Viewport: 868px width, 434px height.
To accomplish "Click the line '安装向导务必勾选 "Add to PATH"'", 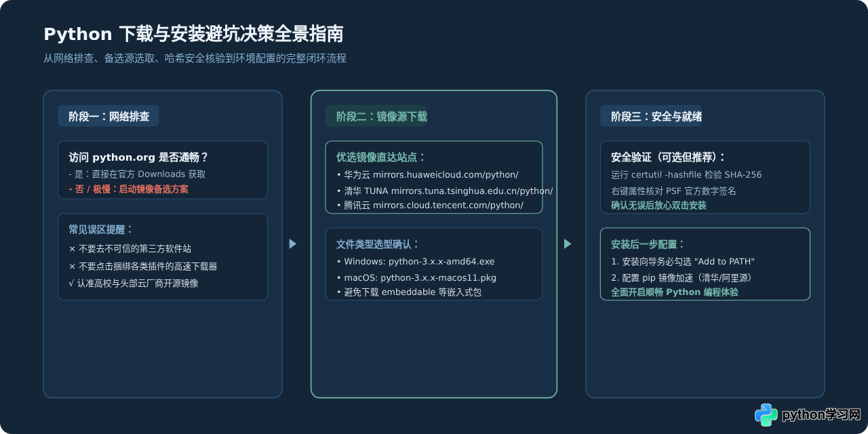I will [683, 261].
